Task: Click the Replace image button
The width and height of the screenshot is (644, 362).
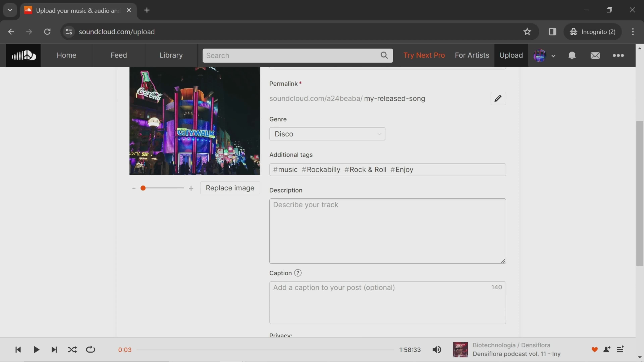Action: click(230, 188)
